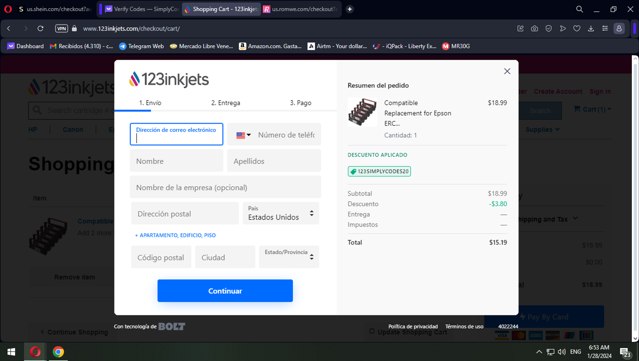Click the Chrome icon in taskbar
The image size is (639, 361).
(x=58, y=352)
